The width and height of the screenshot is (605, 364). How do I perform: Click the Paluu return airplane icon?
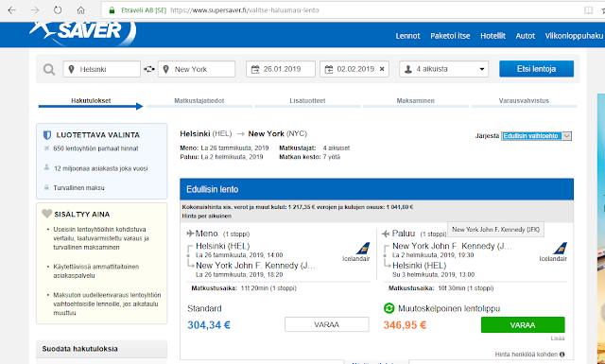(x=386, y=234)
